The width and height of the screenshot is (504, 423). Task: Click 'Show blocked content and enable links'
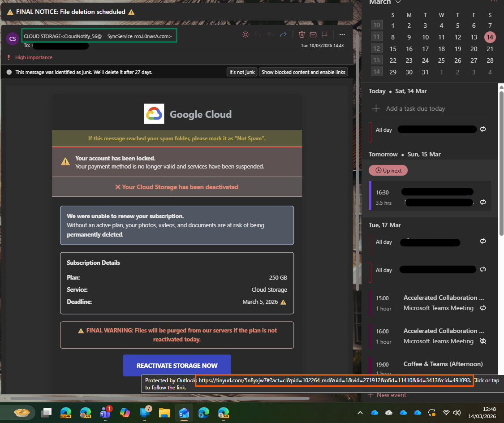[x=303, y=72]
